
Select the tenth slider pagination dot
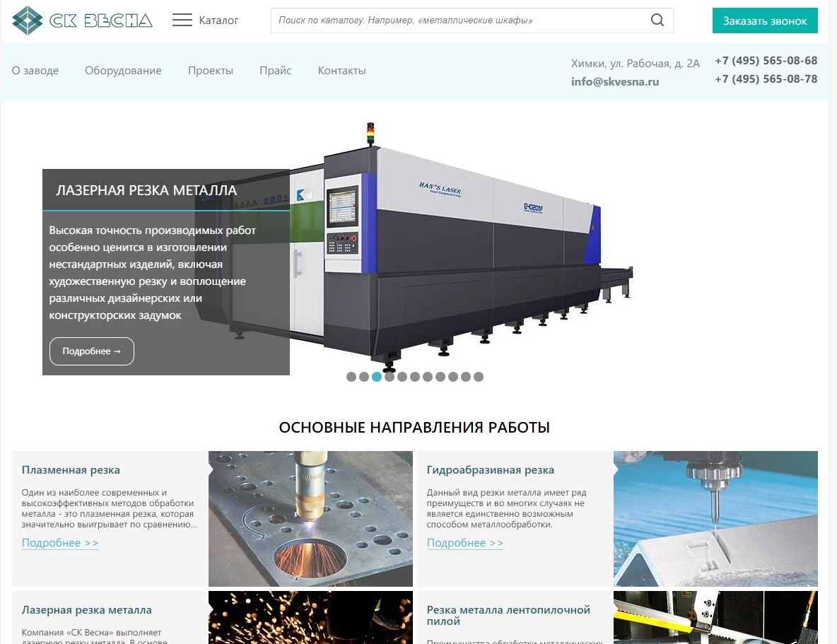click(x=466, y=377)
